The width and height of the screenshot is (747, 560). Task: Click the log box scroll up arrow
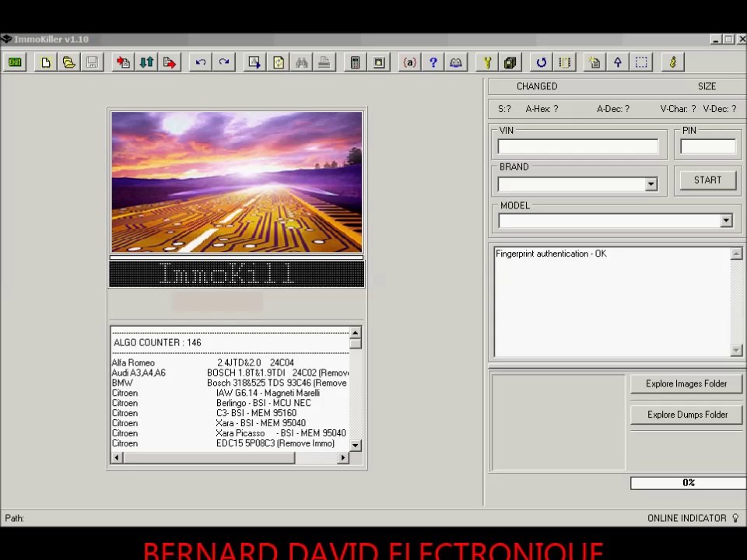tap(736, 254)
